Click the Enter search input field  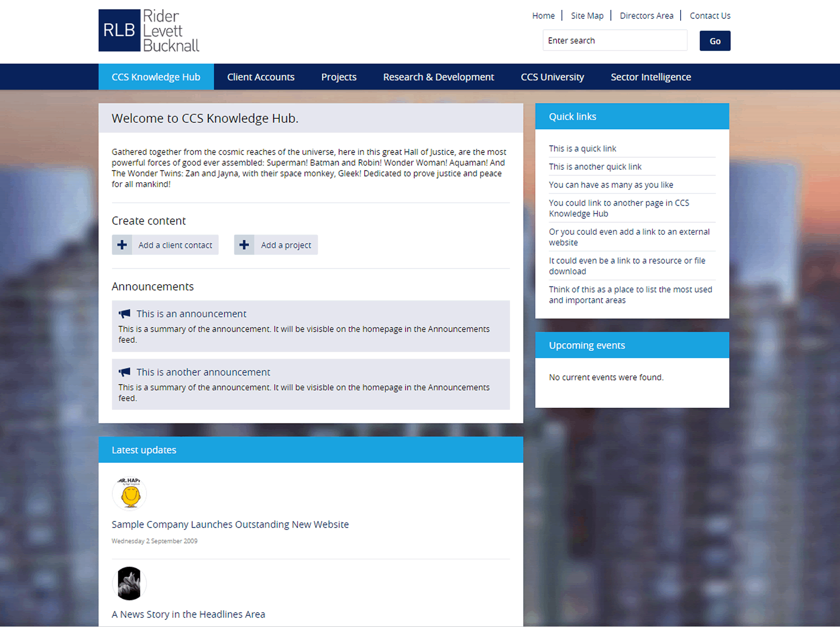pos(615,41)
